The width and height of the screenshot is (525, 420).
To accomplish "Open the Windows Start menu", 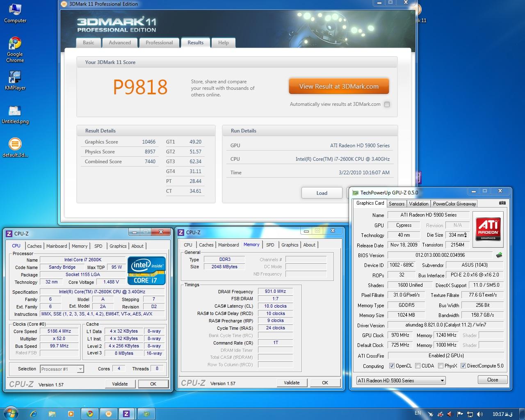I will [x=11, y=413].
